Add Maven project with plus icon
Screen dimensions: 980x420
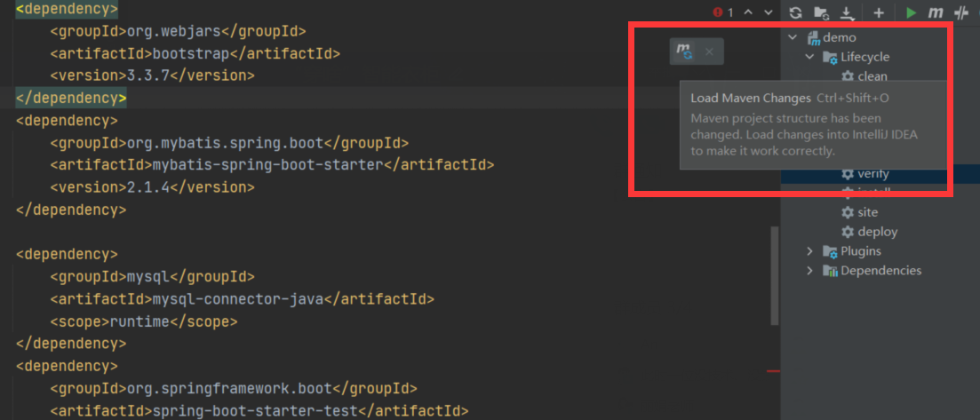pyautogui.click(x=879, y=13)
